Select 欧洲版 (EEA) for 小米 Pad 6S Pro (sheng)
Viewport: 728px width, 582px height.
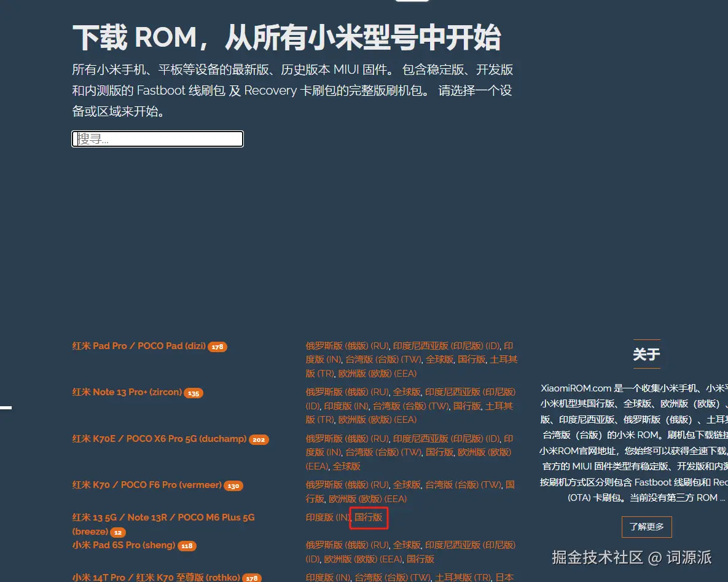363,559
